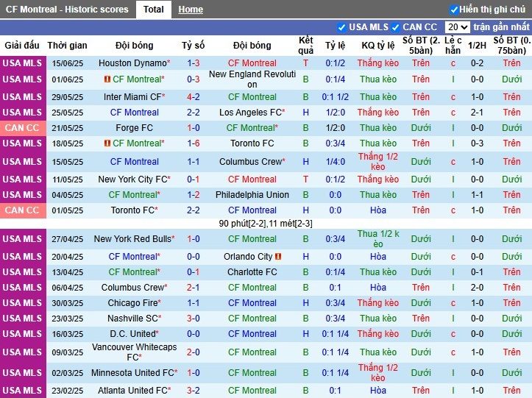Open the 20 recent matches dropdown
The image size is (532, 398).
click(457, 27)
